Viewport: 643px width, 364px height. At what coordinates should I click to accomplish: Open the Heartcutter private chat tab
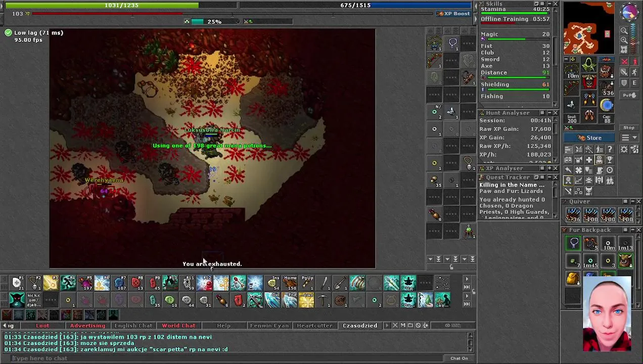pos(314,326)
